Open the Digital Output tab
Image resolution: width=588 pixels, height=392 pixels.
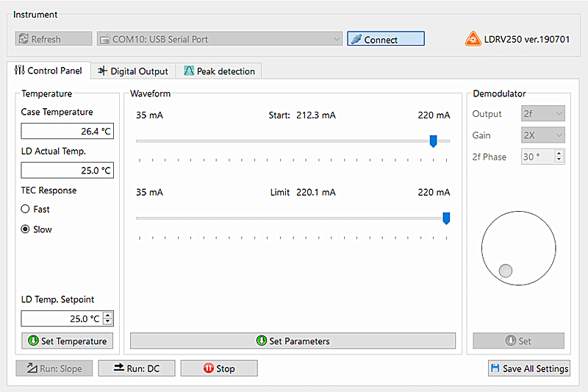[x=133, y=71]
